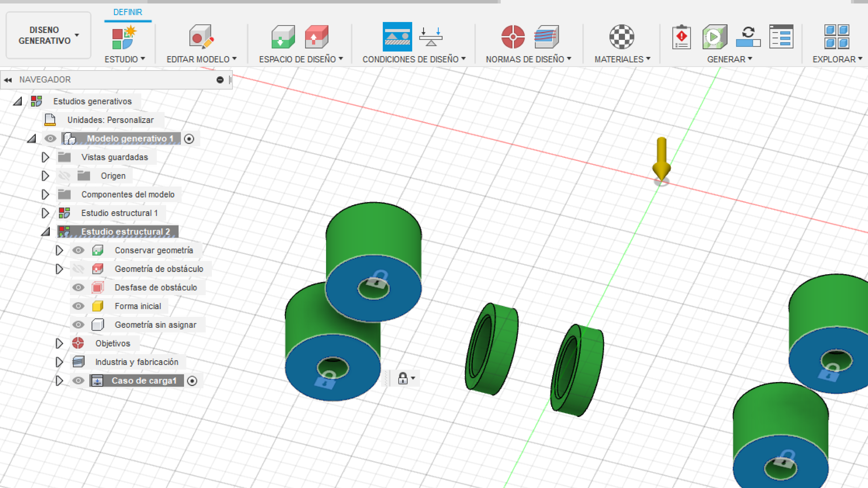The image size is (868, 488).
Task: Show the hidden Geometría de obstáculo
Action: [x=78, y=269]
